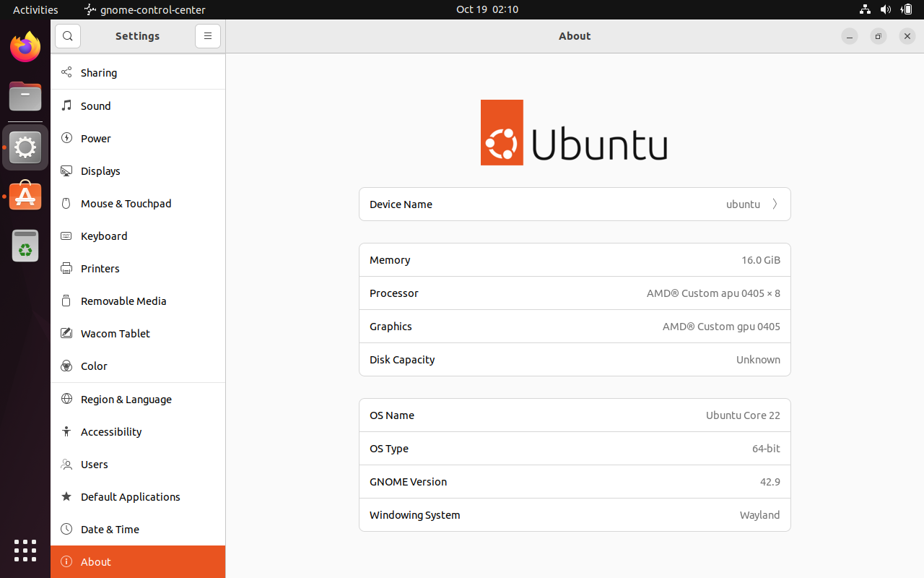Click the About title in header bar

[575, 36]
